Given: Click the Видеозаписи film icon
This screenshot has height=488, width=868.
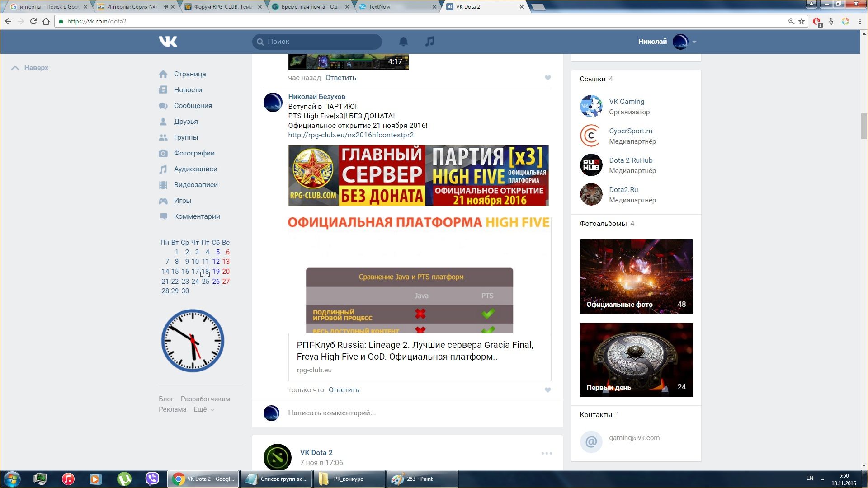Looking at the screenshot, I should click(x=163, y=185).
